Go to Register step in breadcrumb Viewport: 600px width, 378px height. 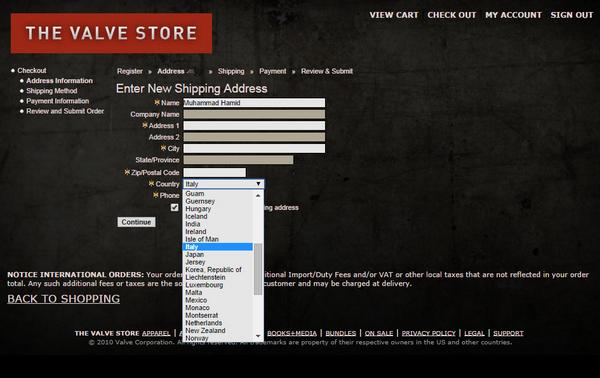(x=130, y=71)
